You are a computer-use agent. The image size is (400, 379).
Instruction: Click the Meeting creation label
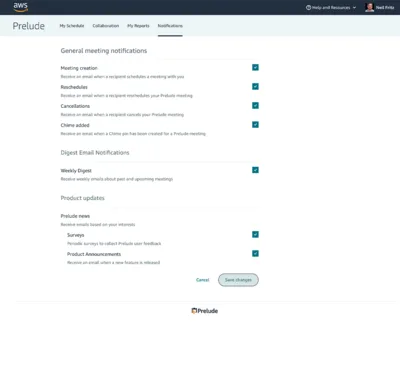coord(79,68)
